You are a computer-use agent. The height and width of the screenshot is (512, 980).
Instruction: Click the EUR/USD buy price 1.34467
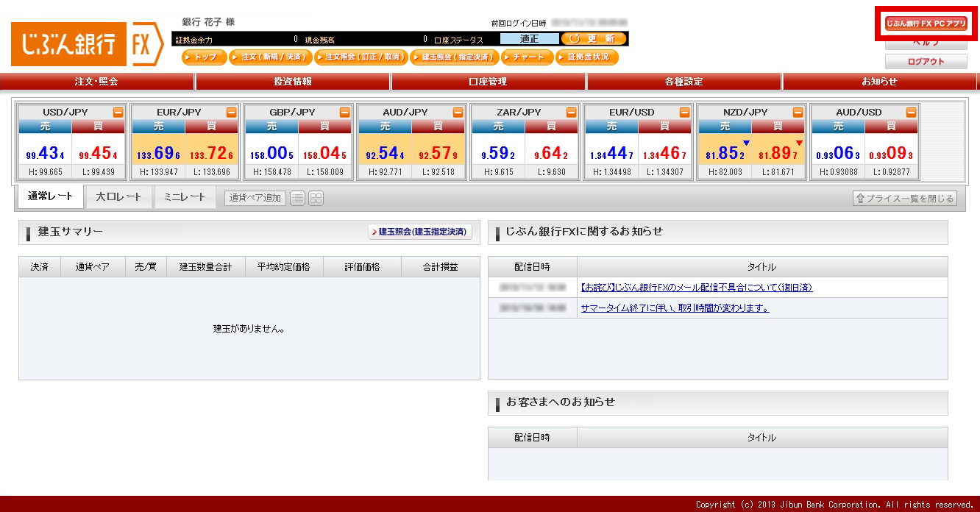665,154
